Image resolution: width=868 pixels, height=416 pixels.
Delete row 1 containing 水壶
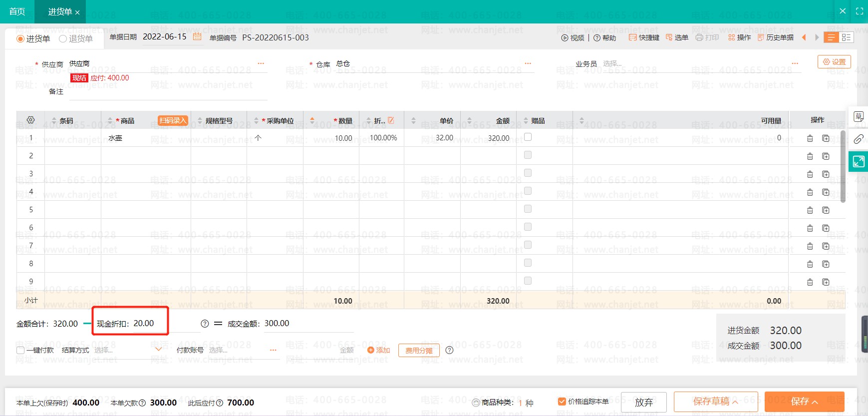810,138
